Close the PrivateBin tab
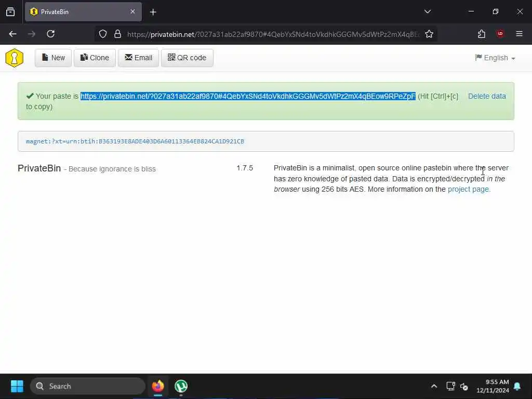Viewport: 532px width, 399px height. [x=132, y=11]
